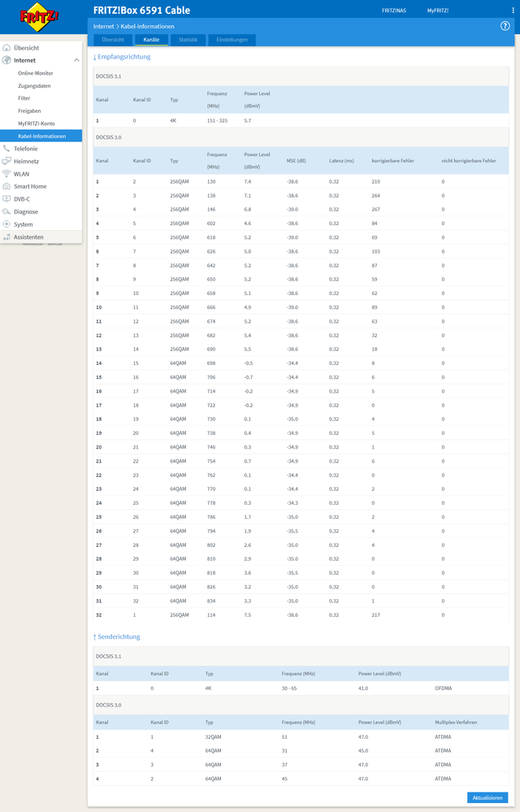Open Online-Monitor in sidebar
This screenshot has height=812, width=520.
[x=36, y=73]
